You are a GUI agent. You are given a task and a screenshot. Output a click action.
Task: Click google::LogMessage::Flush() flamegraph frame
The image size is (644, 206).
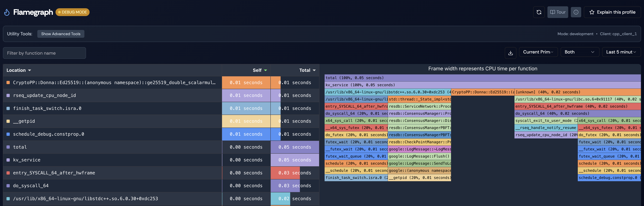420,156
